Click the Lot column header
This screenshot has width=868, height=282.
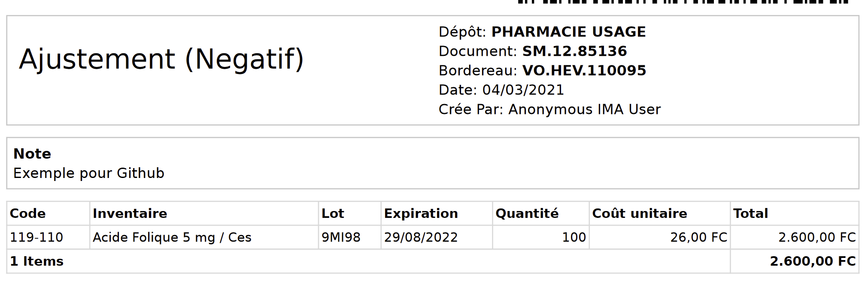tap(333, 213)
